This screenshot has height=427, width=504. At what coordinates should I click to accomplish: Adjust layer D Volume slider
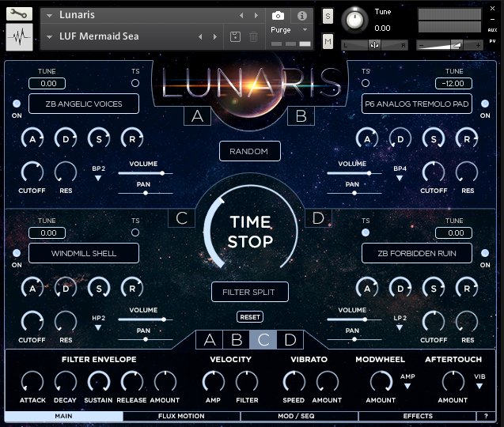point(354,319)
